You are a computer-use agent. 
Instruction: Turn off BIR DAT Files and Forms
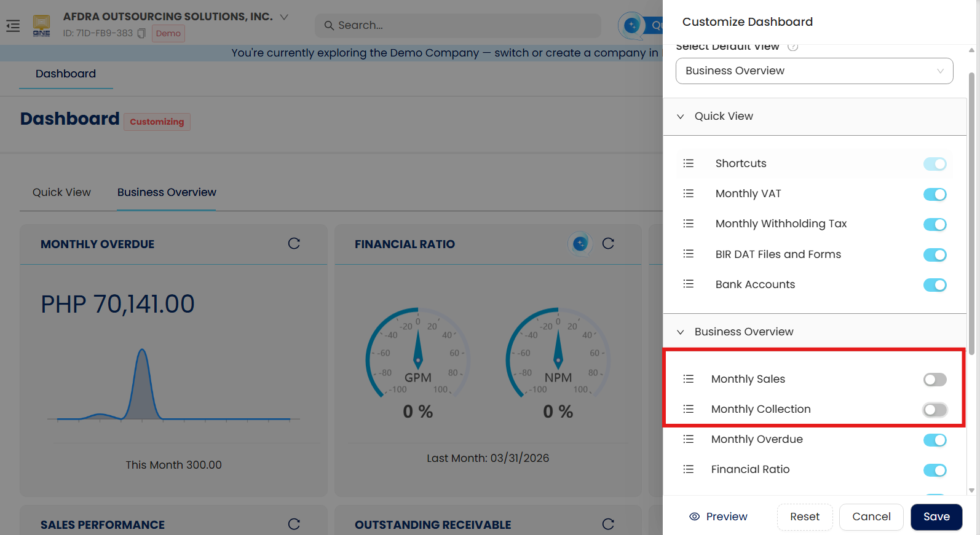pos(935,254)
